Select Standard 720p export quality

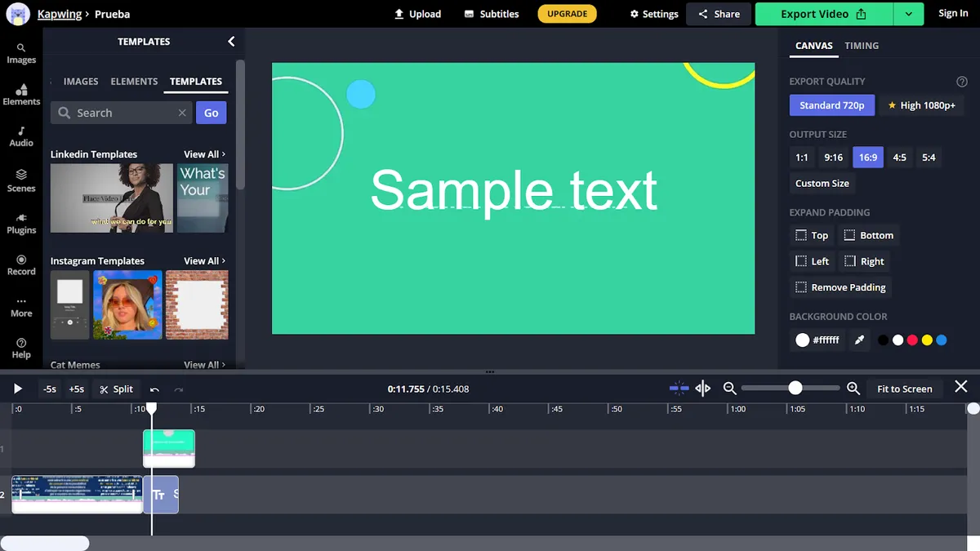(x=832, y=105)
